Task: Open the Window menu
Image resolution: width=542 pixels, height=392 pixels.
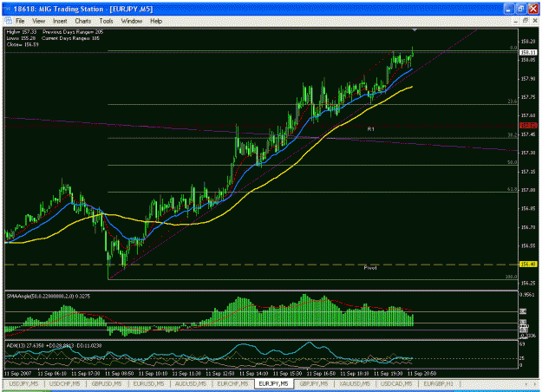Action: (132, 21)
